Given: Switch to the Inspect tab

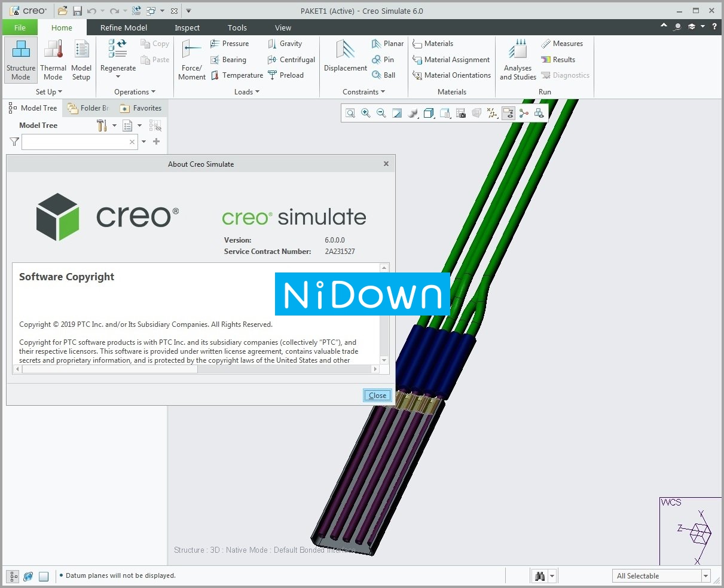Looking at the screenshot, I should tap(187, 27).
